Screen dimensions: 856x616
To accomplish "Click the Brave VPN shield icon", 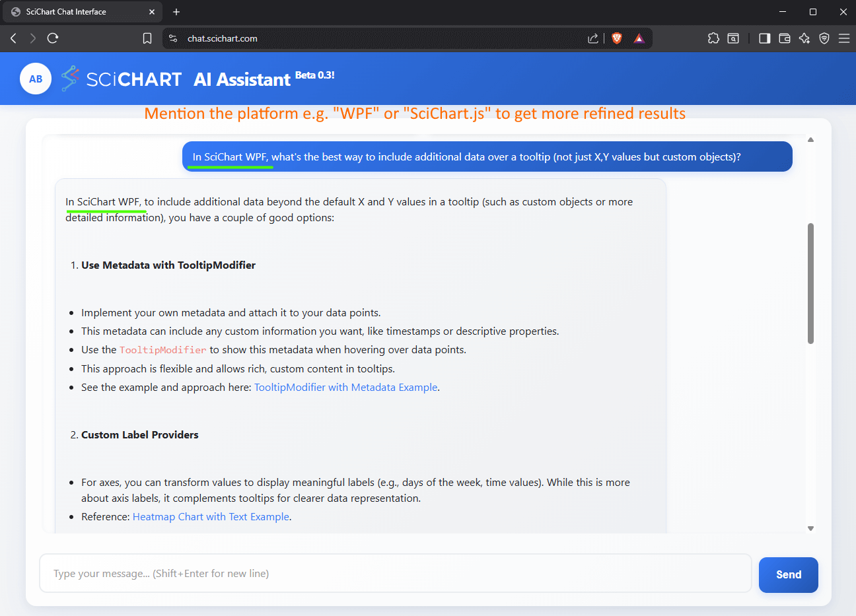I will tap(824, 38).
